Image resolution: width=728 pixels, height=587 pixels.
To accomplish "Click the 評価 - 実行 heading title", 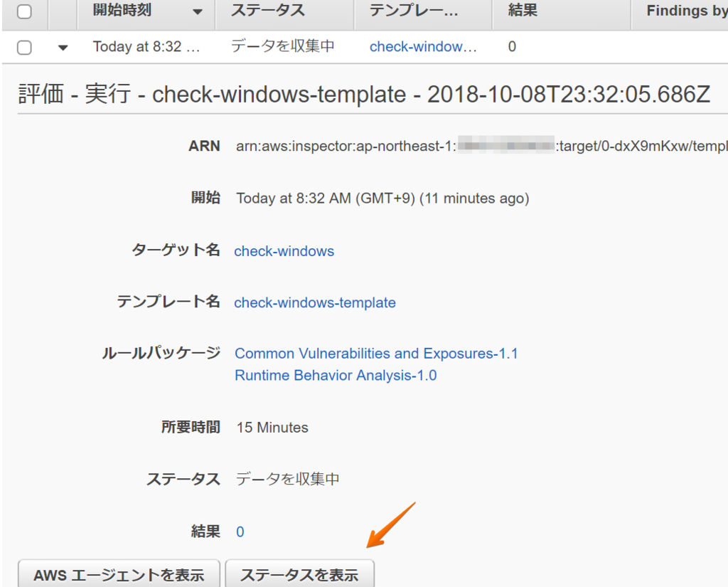I will [364, 95].
